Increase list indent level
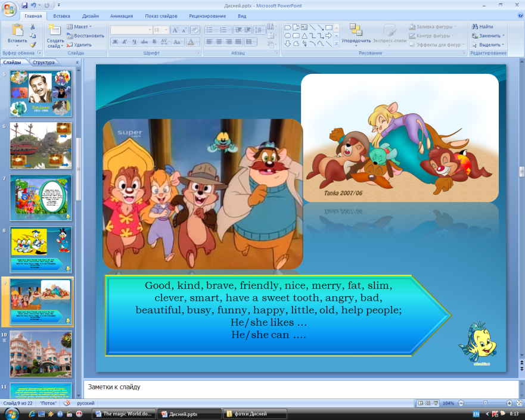The width and height of the screenshot is (525, 420). pos(248,30)
